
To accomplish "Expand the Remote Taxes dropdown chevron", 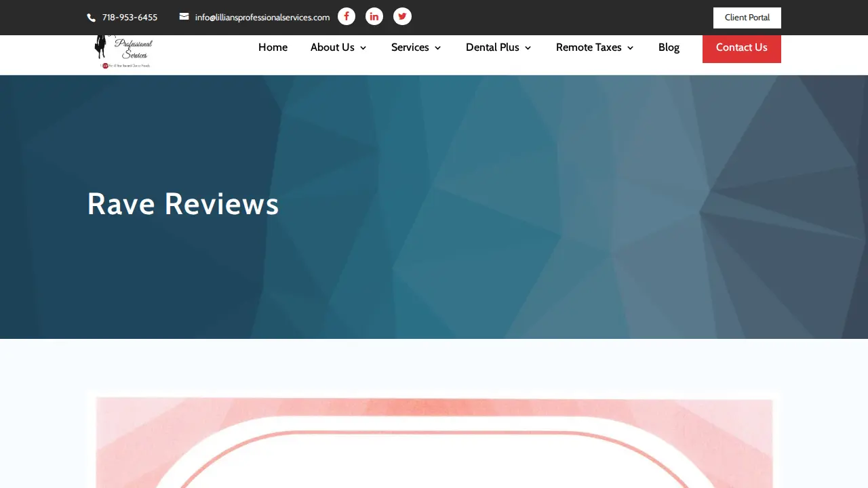I will tap(630, 48).
